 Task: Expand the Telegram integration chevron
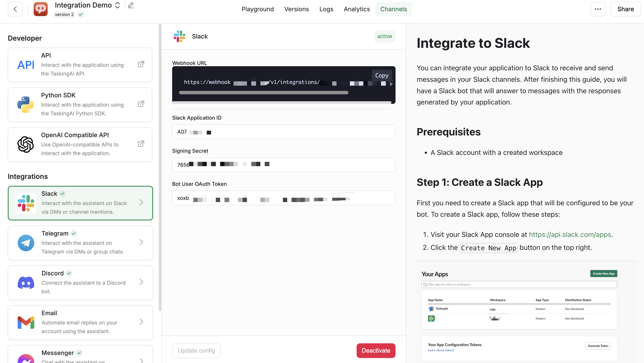click(141, 242)
